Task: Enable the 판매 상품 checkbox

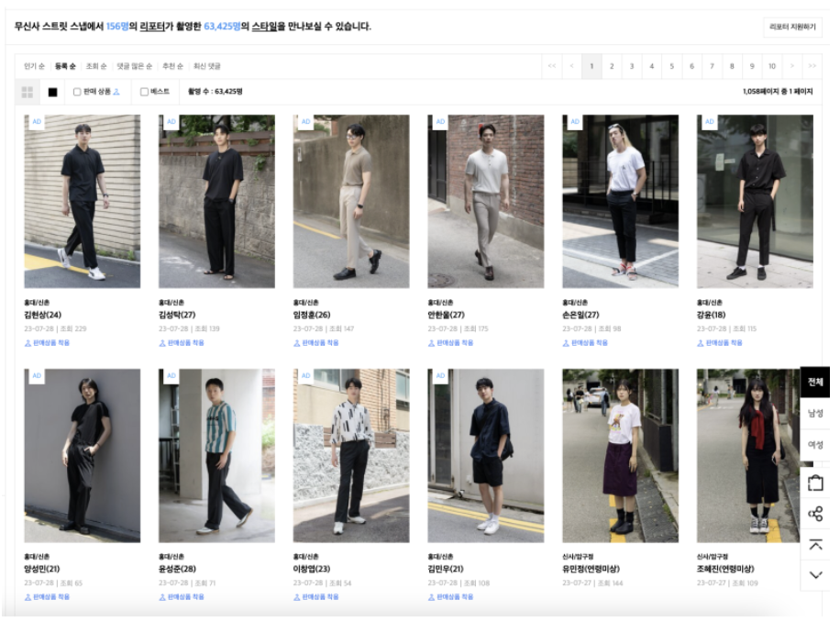Action: [77, 92]
